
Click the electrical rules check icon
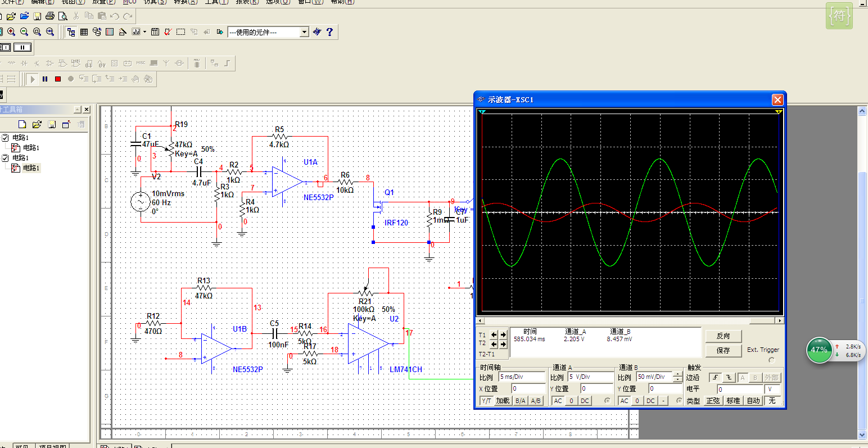tap(168, 32)
